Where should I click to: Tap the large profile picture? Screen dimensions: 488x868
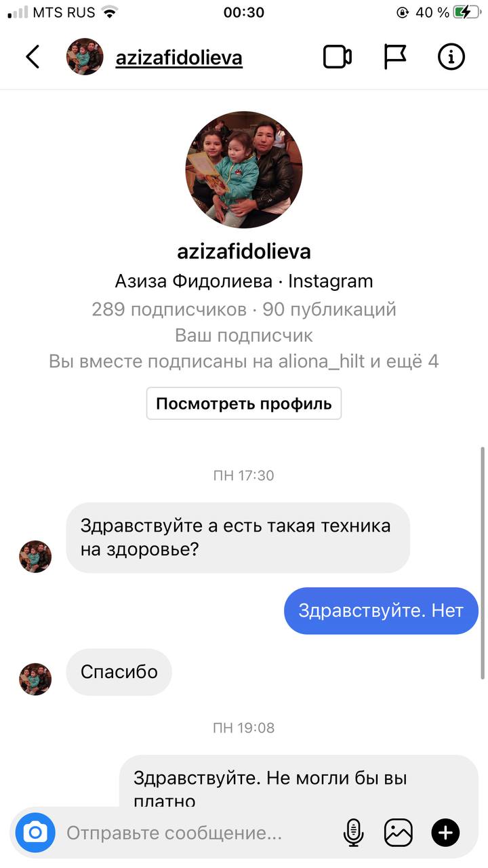point(244,170)
